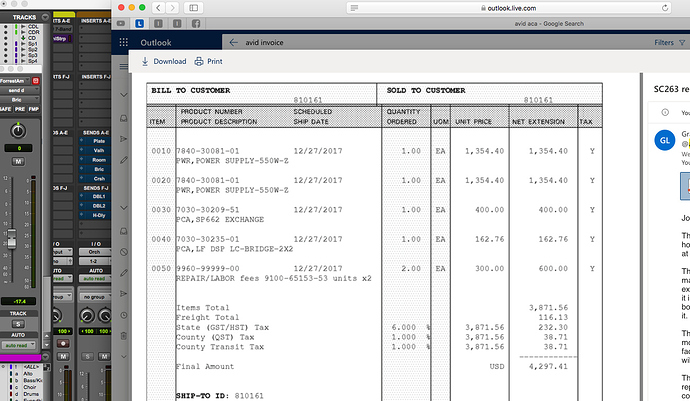Viewport: 690px width, 401px height.
Task: Open the Orch input path selector
Action: click(95, 252)
